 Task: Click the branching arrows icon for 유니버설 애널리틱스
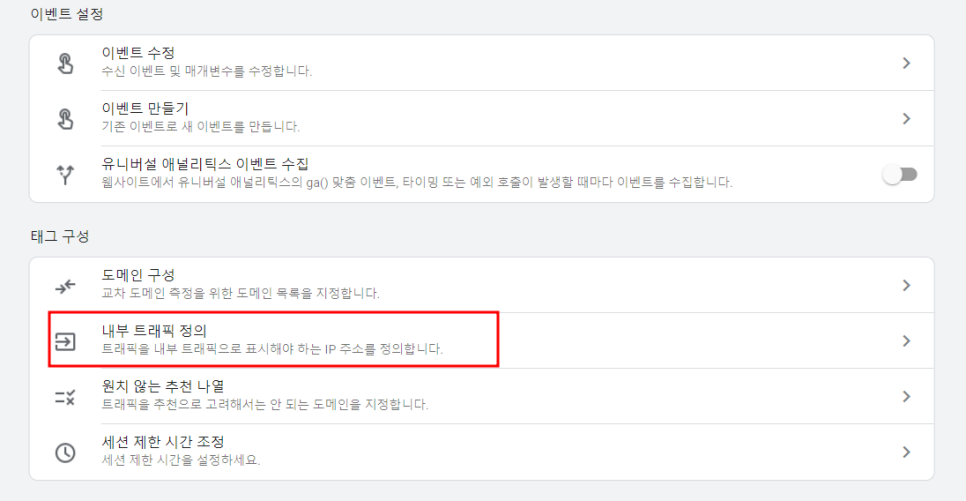coord(65,174)
